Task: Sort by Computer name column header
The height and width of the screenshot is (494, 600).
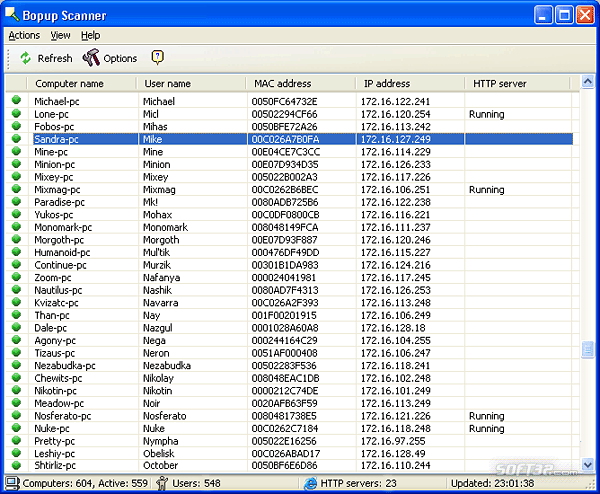Action: pyautogui.click(x=82, y=83)
